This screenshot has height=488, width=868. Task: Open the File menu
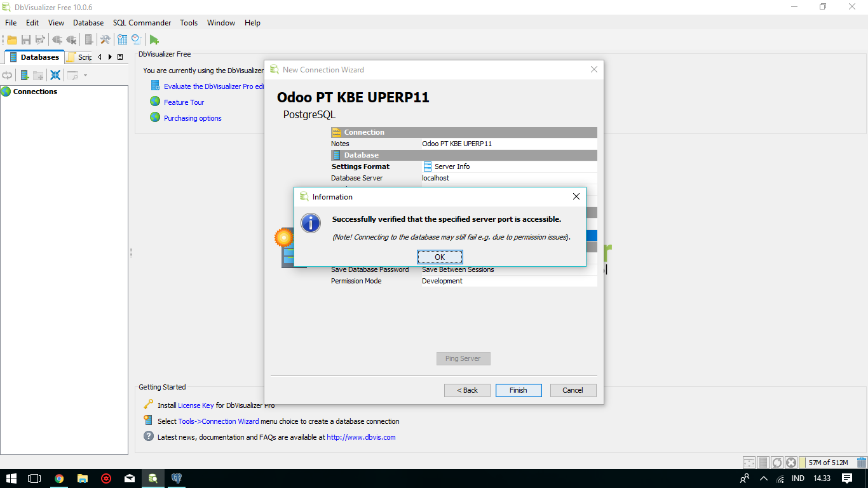tap(11, 22)
